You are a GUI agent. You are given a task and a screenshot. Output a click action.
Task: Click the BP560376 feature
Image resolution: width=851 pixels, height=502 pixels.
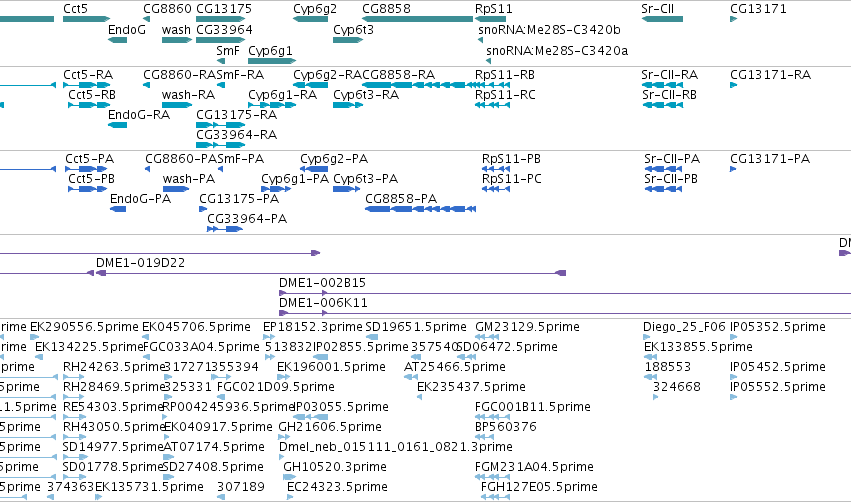click(x=485, y=437)
